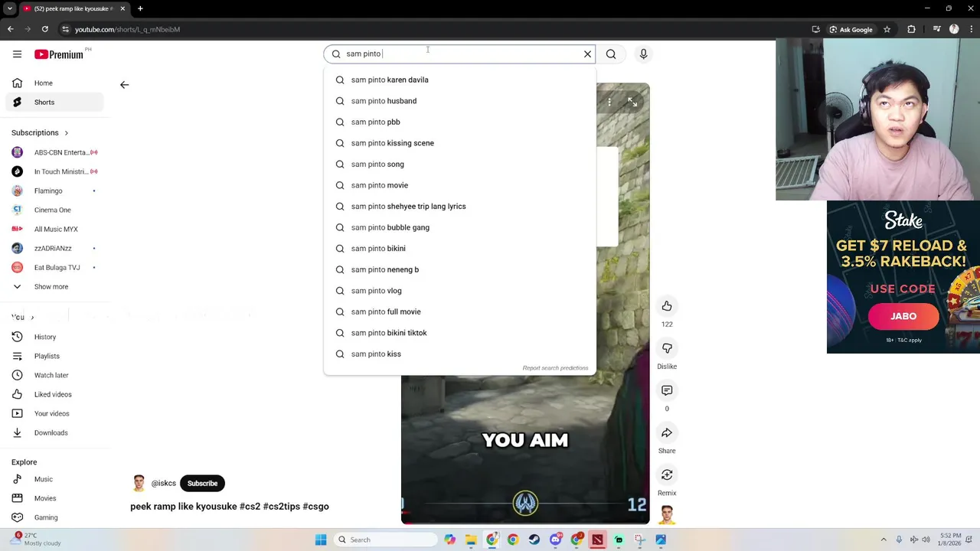980x551 pixels.
Task: Remix this short
Action: [667, 474]
